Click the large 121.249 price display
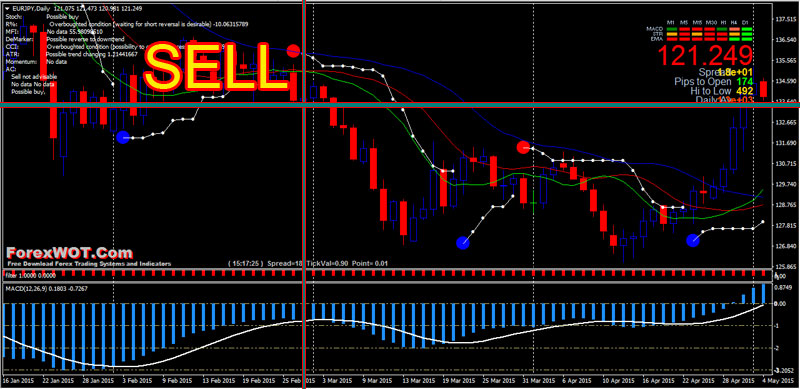Image resolution: width=800 pixels, height=389 pixels. pos(705,55)
